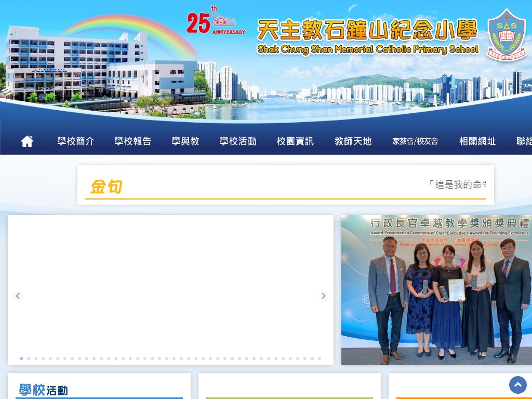Click the Chinese school name title
The image size is (532, 399).
(x=367, y=30)
